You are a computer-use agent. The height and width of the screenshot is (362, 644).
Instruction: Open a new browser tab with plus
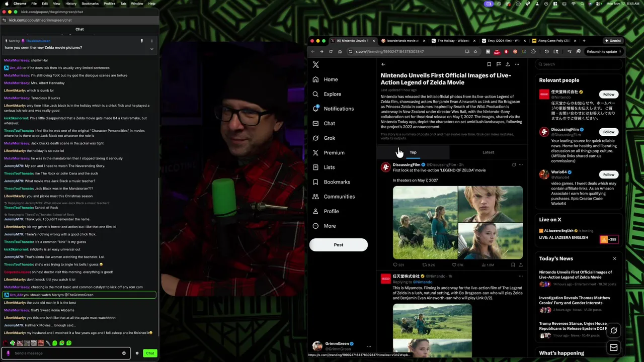tap(584, 41)
